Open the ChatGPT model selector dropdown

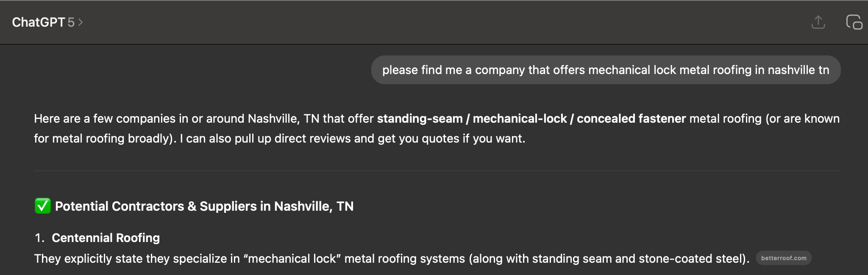(47, 22)
